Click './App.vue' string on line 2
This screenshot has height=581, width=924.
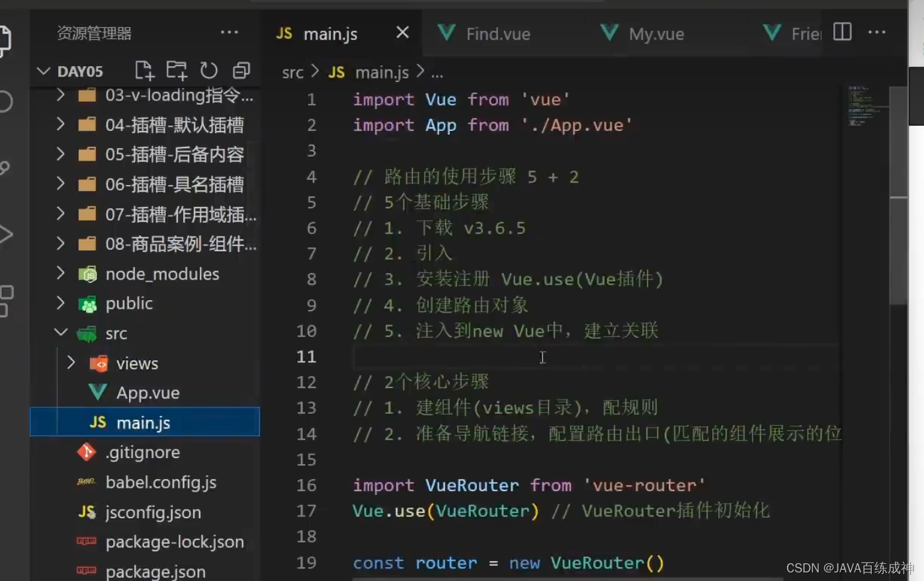pos(577,125)
